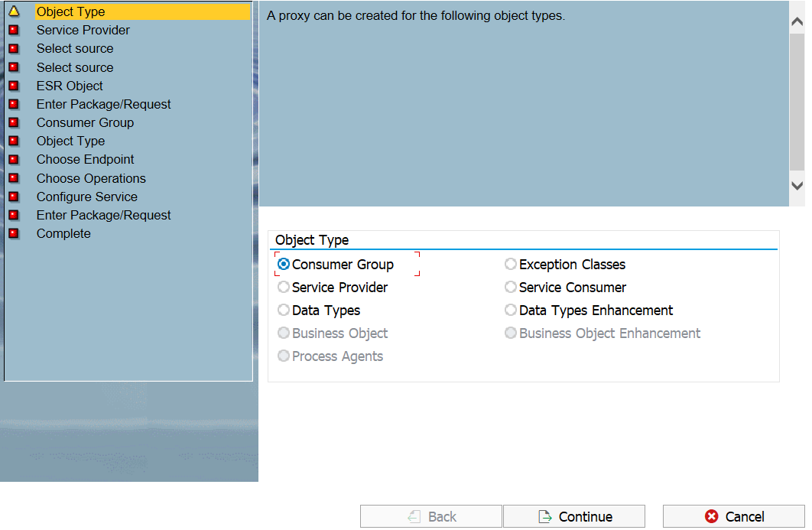Click the proxy description text
812x530 pixels.
416,15
